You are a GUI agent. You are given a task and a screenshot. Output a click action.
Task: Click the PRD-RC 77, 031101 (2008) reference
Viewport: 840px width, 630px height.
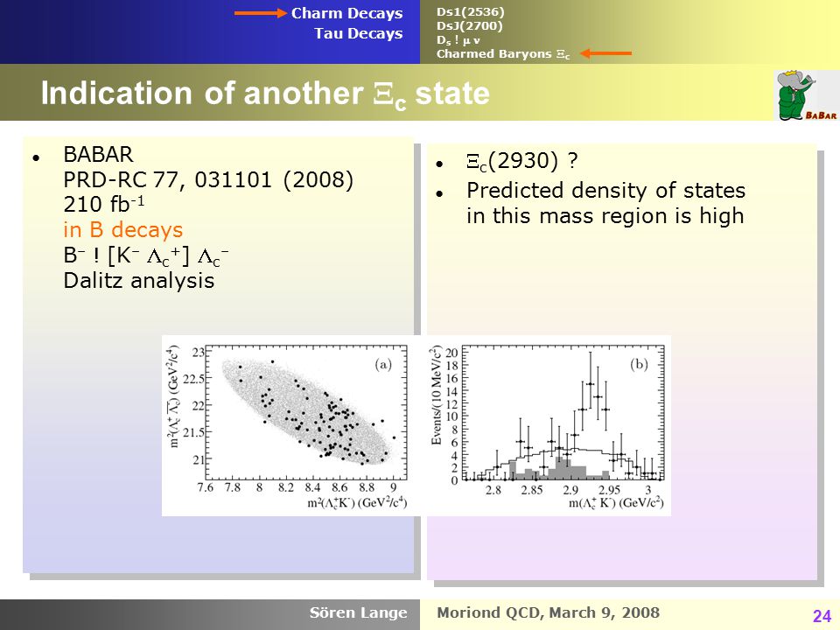pyautogui.click(x=208, y=179)
